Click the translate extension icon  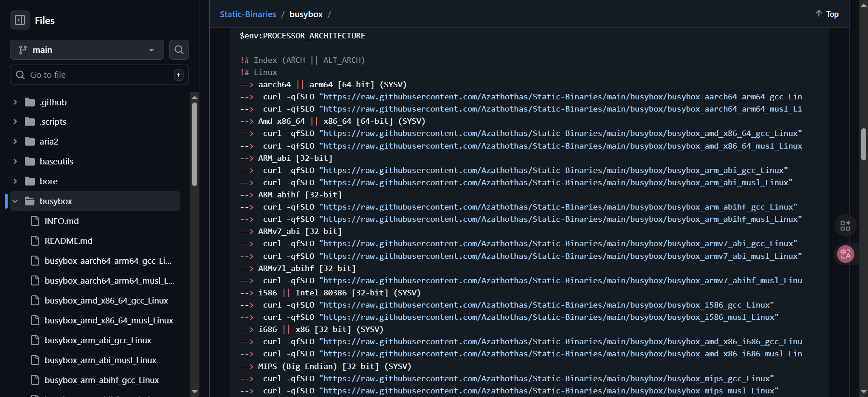pos(845,254)
